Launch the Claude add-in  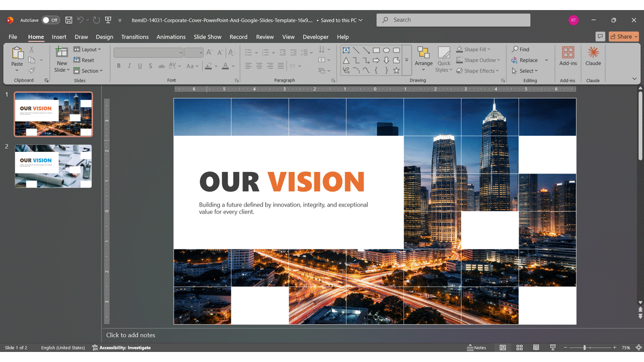pyautogui.click(x=593, y=56)
